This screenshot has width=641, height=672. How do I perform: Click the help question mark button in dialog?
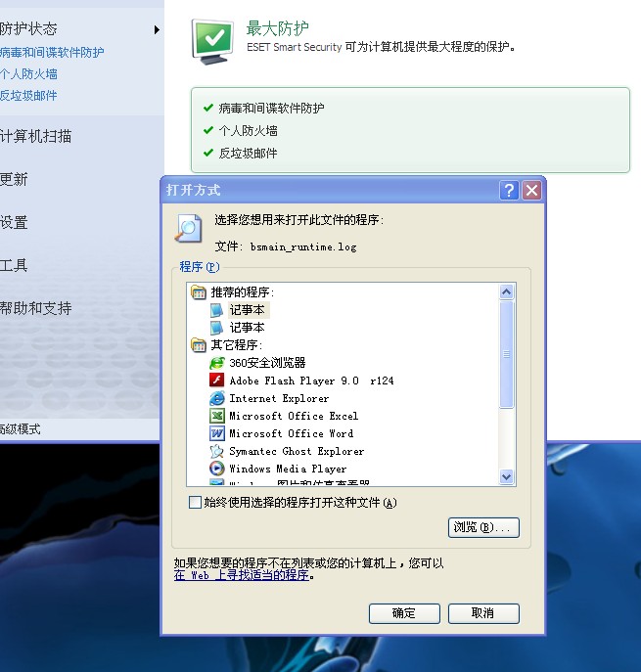pyautogui.click(x=509, y=190)
